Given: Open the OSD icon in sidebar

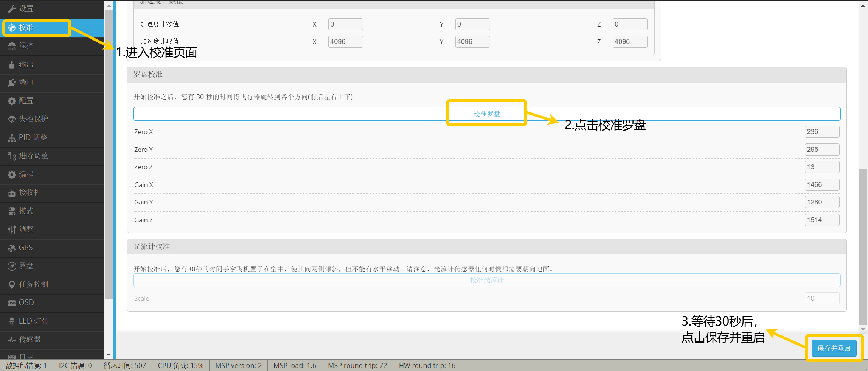Looking at the screenshot, I should (12, 303).
